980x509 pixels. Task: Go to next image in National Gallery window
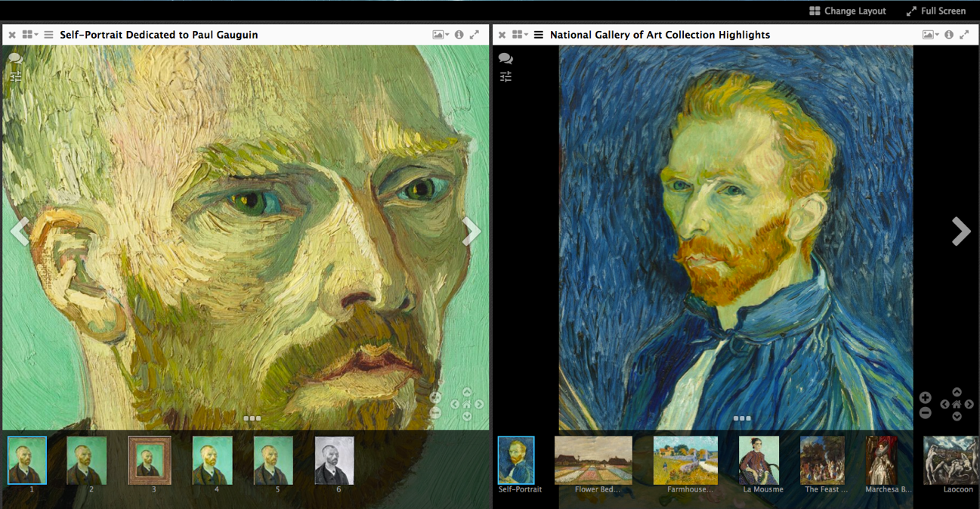pos(961,231)
